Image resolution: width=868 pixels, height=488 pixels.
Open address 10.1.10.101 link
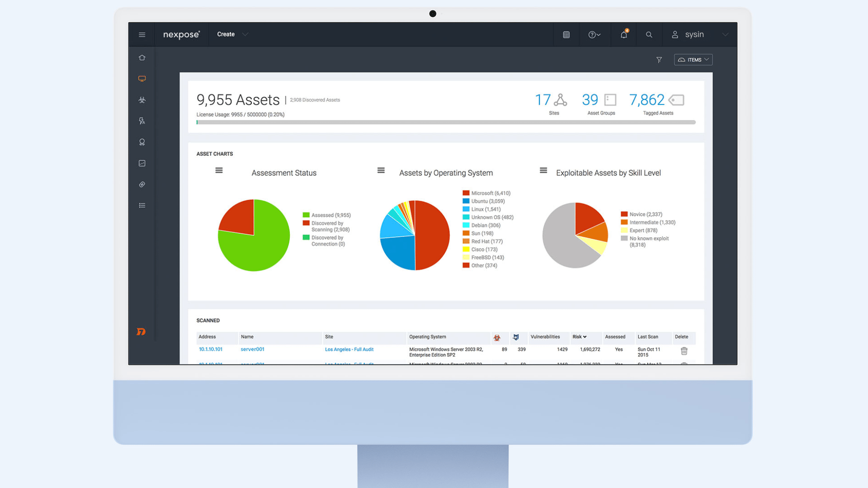210,349
